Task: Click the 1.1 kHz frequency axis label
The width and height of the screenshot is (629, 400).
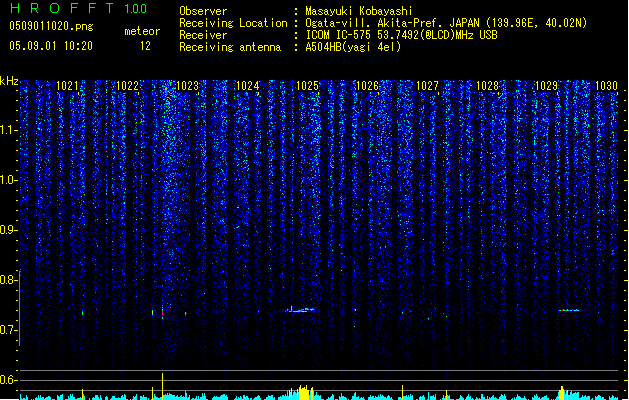Action: coord(9,130)
